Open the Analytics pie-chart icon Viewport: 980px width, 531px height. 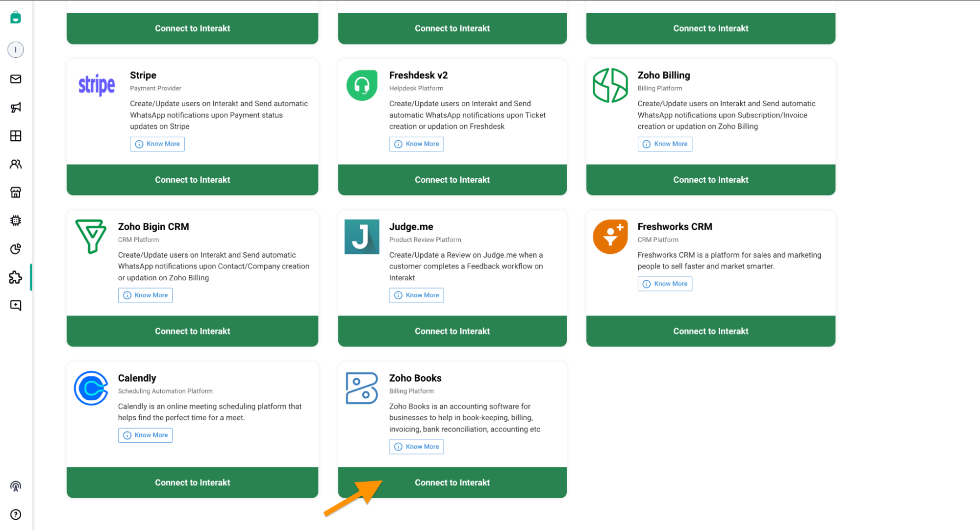(x=15, y=249)
